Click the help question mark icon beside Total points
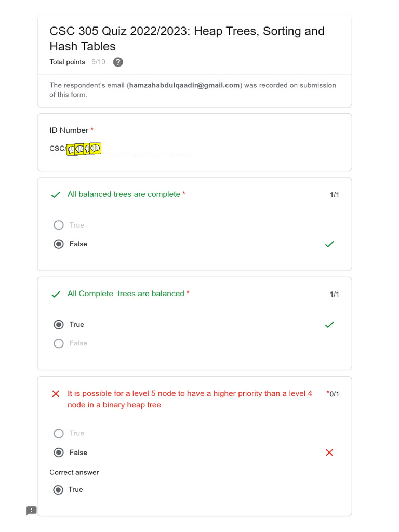 118,62
